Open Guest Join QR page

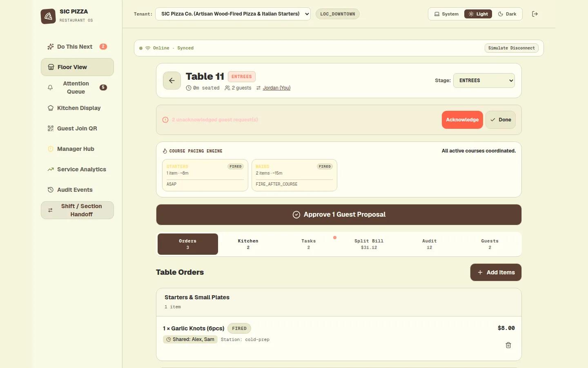[x=77, y=128]
